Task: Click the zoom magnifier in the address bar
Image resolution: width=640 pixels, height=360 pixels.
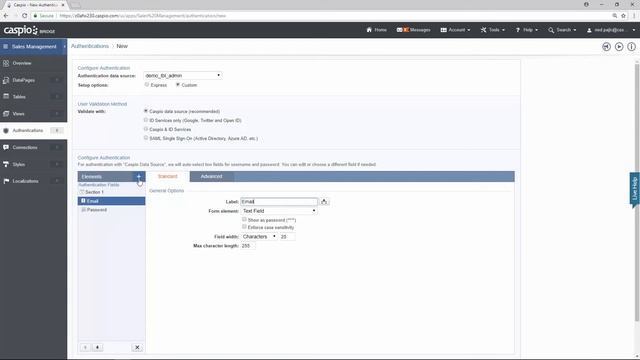Action: (x=614, y=16)
